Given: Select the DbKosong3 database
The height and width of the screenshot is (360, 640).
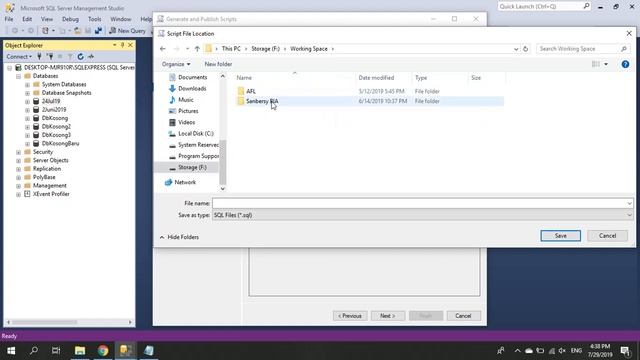Looking at the screenshot, I should (56, 135).
